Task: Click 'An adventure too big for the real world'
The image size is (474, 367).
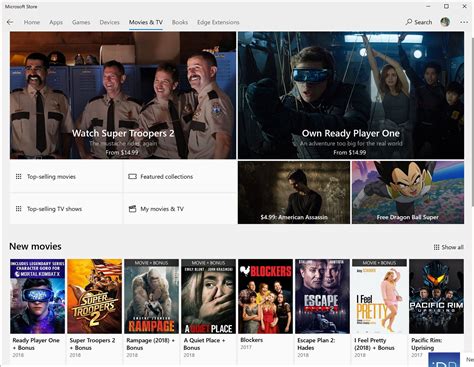Action: [351, 143]
